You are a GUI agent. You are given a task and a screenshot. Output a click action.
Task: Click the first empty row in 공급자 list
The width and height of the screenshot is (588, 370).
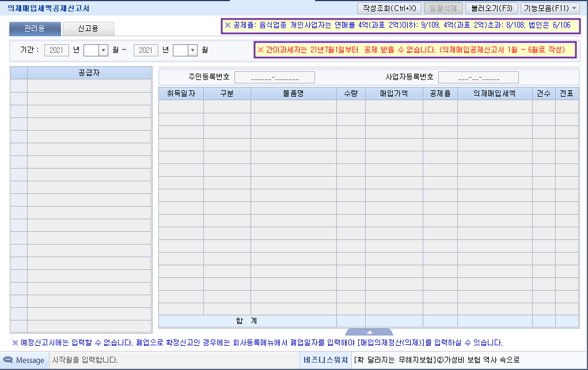pos(89,86)
